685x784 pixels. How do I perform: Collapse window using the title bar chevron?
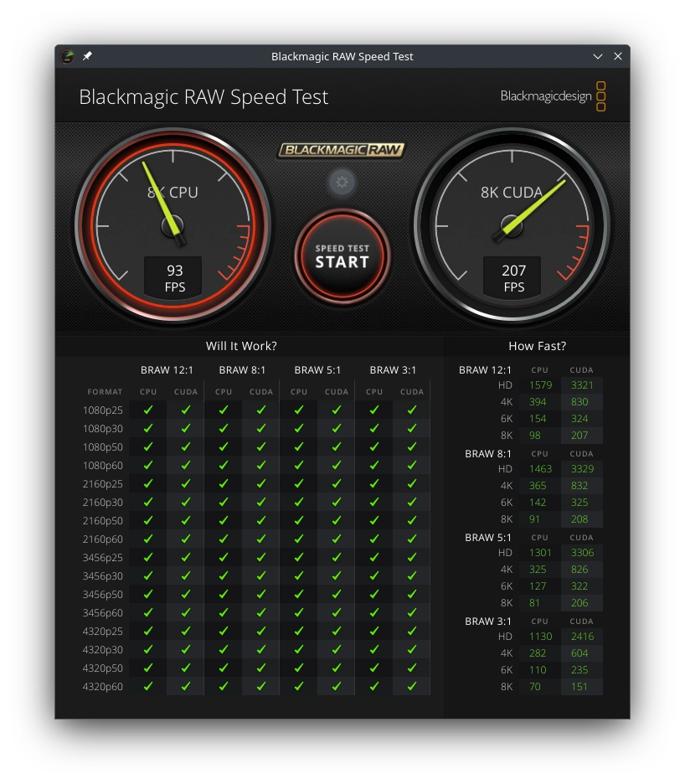pos(598,56)
